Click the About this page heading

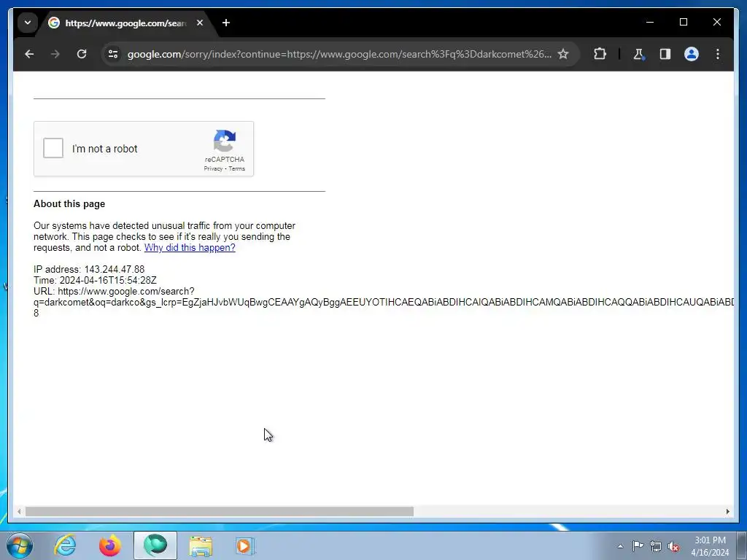(69, 204)
